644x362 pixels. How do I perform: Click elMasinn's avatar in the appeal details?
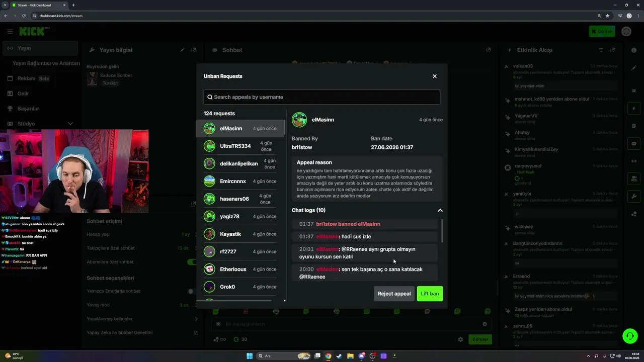tap(299, 120)
